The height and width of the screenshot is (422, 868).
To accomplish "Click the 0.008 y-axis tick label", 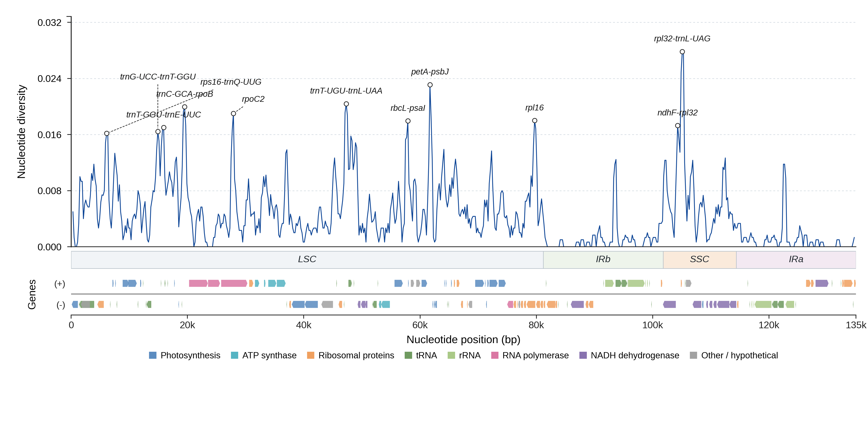I will click(x=50, y=191).
